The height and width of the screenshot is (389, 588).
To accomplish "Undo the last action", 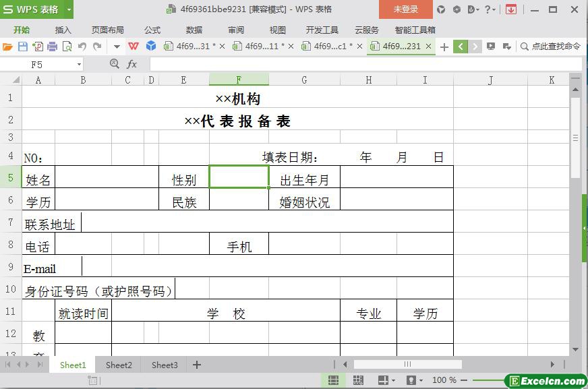I will click(82, 47).
